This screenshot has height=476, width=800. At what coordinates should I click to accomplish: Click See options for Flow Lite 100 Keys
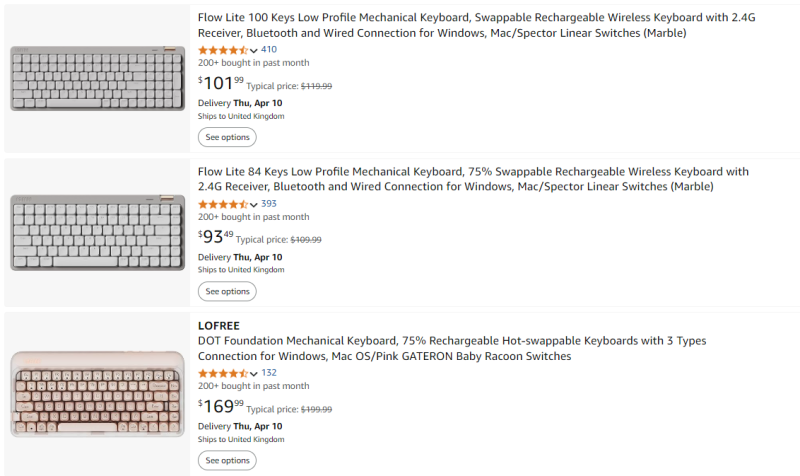coord(227,137)
